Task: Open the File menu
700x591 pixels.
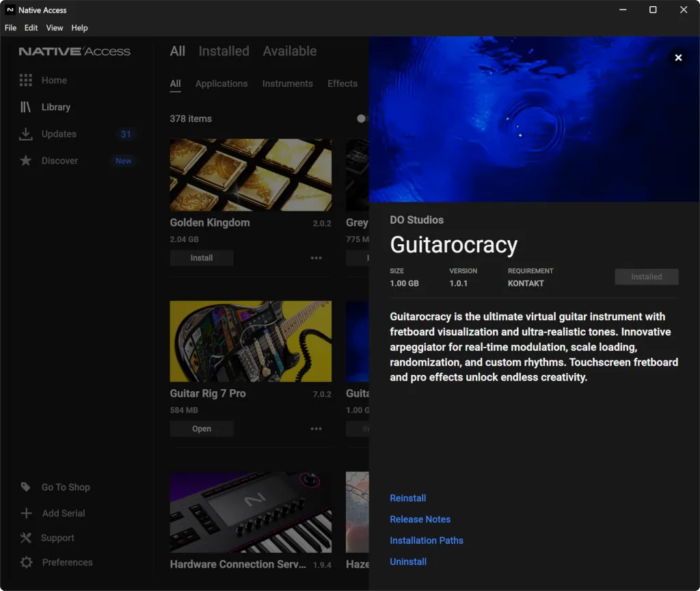Action: [x=11, y=27]
